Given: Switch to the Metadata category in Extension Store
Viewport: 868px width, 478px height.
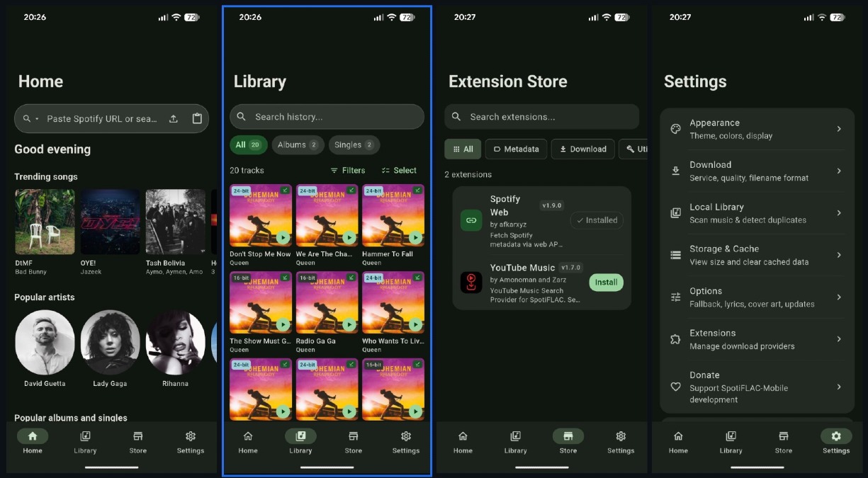Looking at the screenshot, I should click(x=516, y=149).
